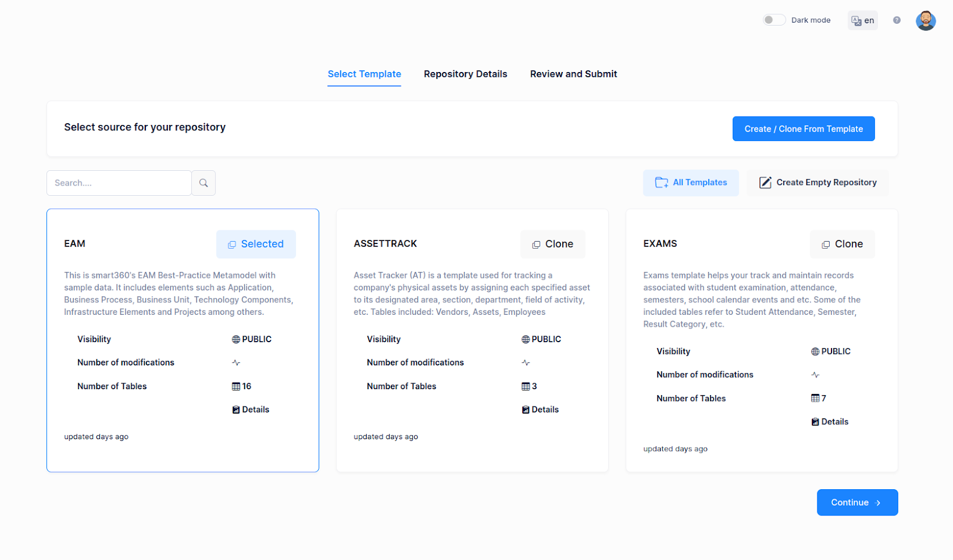Image resolution: width=953 pixels, height=560 pixels.
Task: Click the folder icon in All Templates button
Action: pos(661,183)
